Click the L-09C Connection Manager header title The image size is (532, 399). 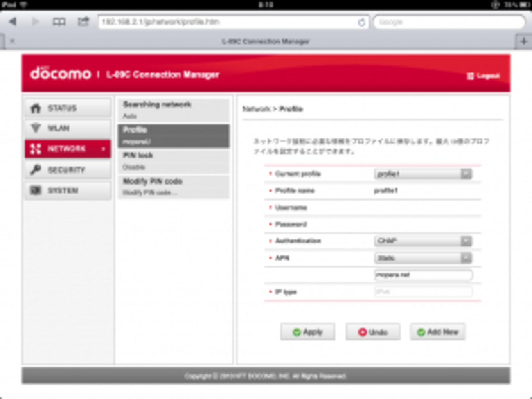162,74
